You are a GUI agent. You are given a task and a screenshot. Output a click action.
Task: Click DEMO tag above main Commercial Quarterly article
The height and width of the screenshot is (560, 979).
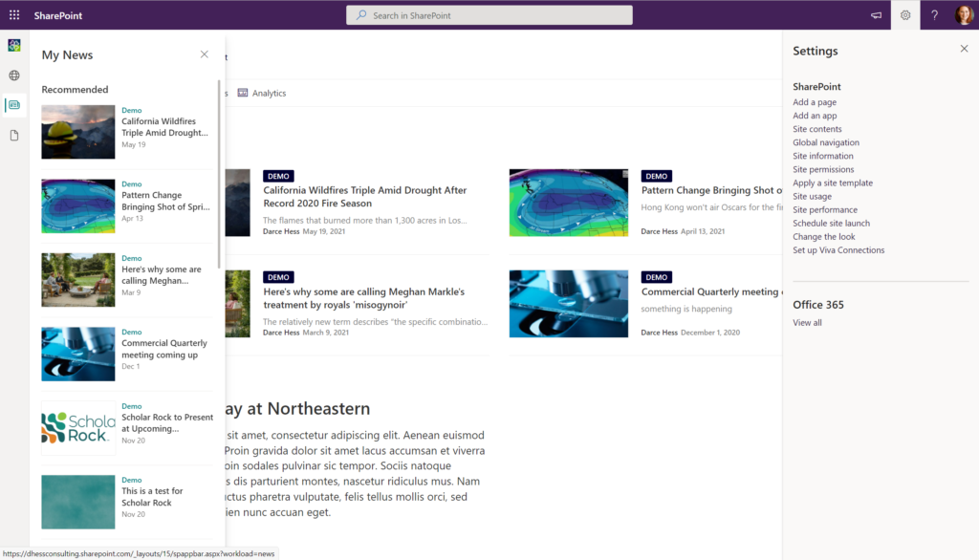click(656, 277)
